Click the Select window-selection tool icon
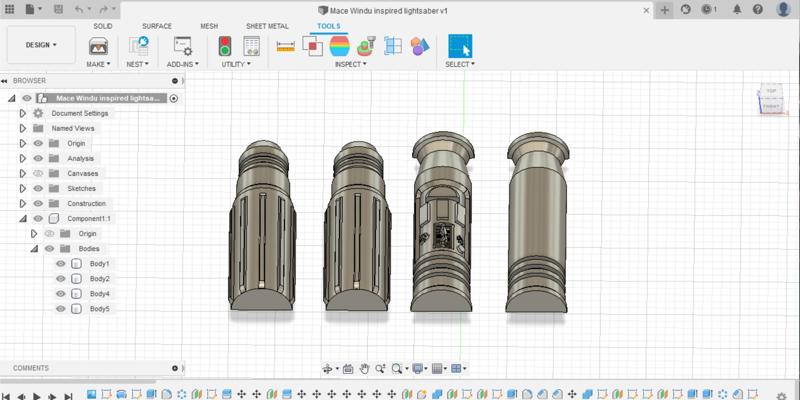The image size is (800, 400). pos(460,46)
